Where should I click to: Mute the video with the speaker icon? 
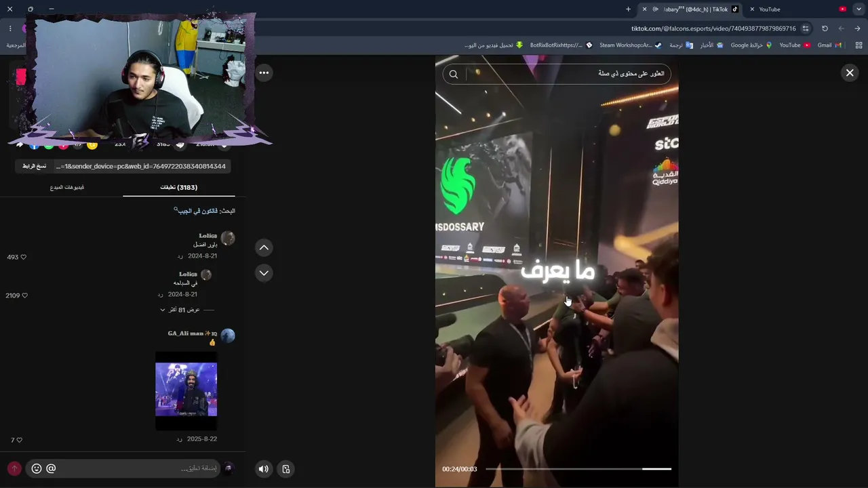tap(264, 469)
